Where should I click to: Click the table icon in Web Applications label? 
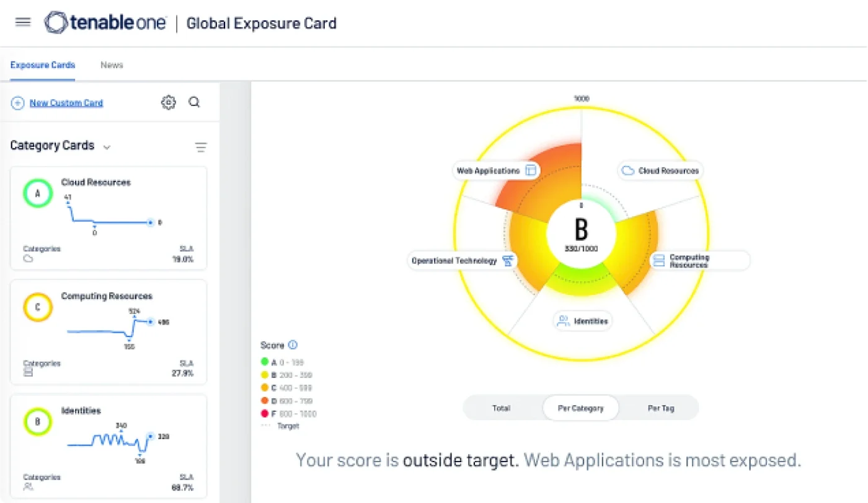click(531, 170)
